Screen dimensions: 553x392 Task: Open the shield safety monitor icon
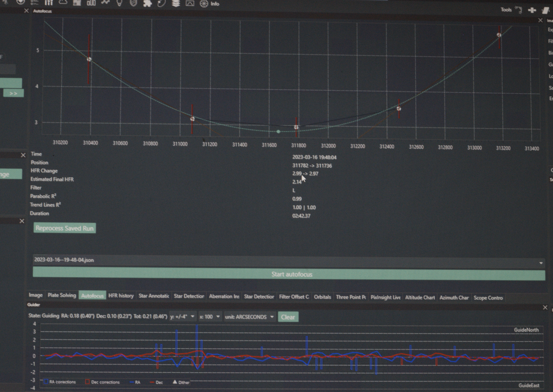(x=133, y=3)
